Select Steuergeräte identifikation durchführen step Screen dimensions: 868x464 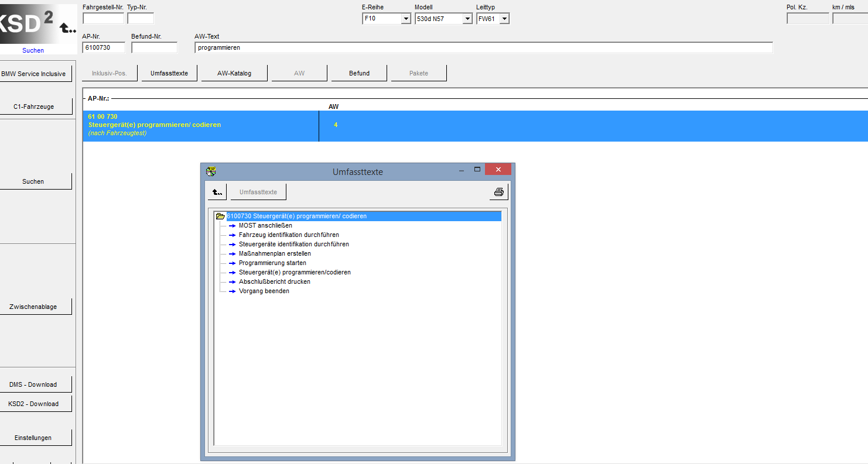point(294,244)
